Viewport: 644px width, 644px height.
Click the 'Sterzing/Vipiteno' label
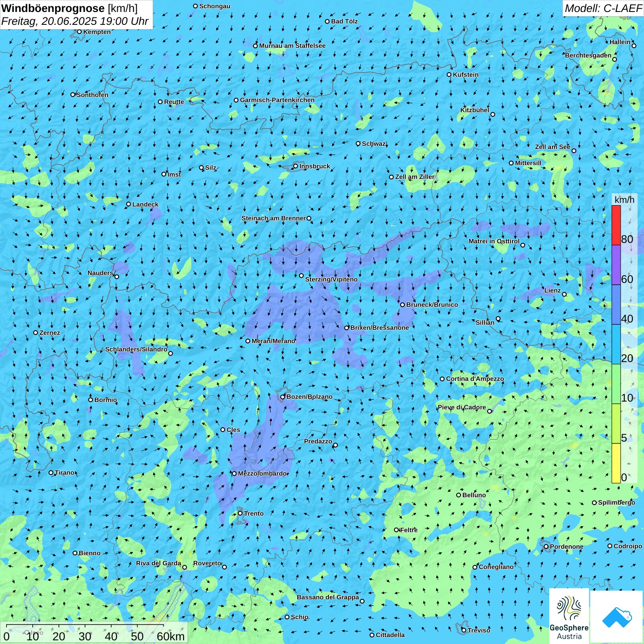(331, 279)
